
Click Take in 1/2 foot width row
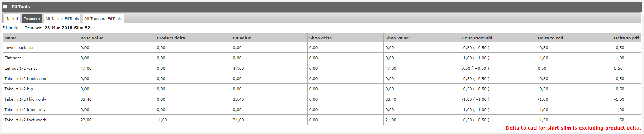[322, 120]
